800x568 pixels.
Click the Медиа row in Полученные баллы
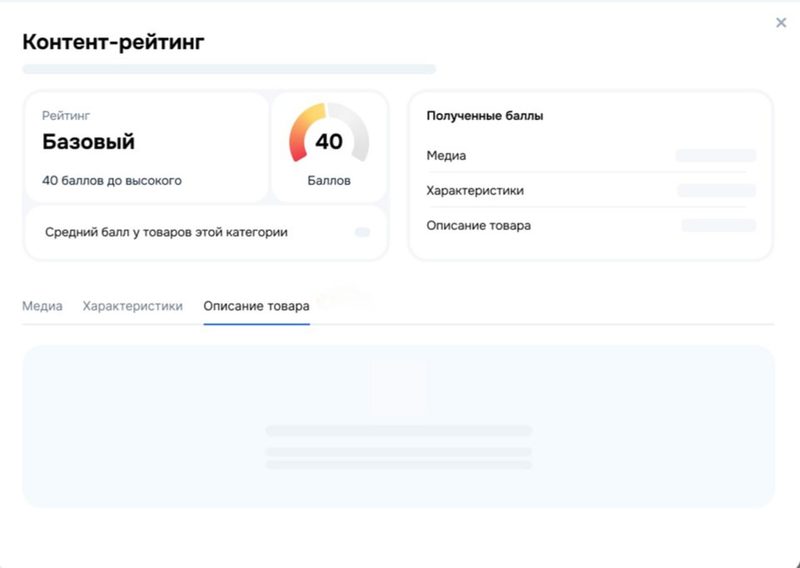coord(591,156)
